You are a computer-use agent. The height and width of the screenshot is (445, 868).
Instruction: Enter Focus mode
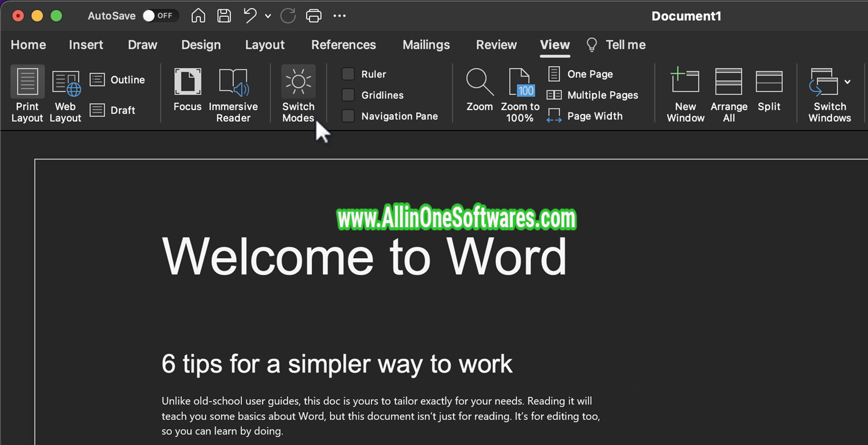[188, 90]
